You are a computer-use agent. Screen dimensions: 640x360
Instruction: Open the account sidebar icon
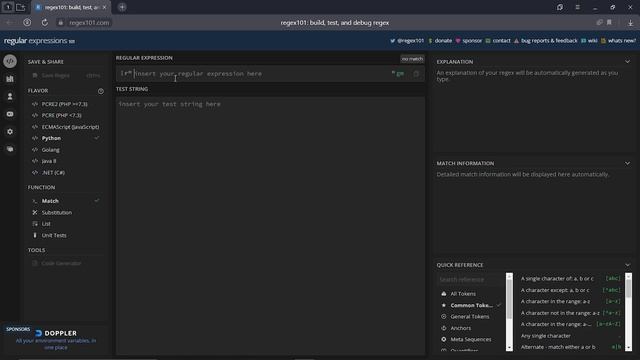(x=10, y=96)
